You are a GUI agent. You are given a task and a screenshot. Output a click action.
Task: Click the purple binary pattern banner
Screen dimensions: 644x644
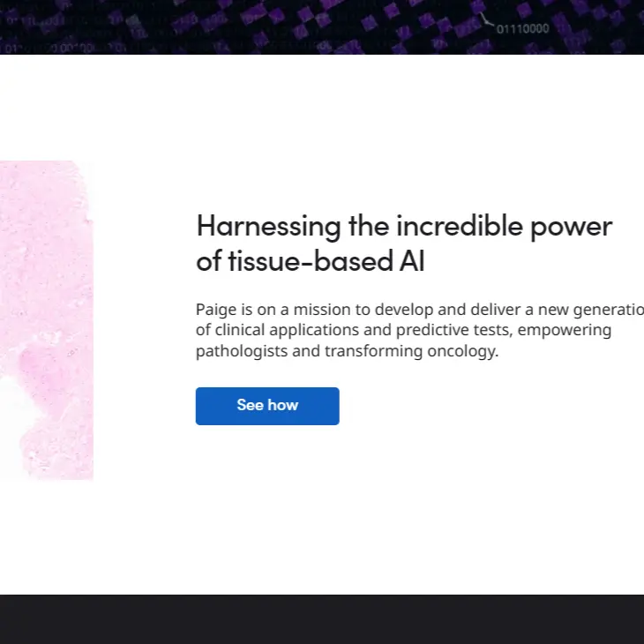(x=265, y=26)
